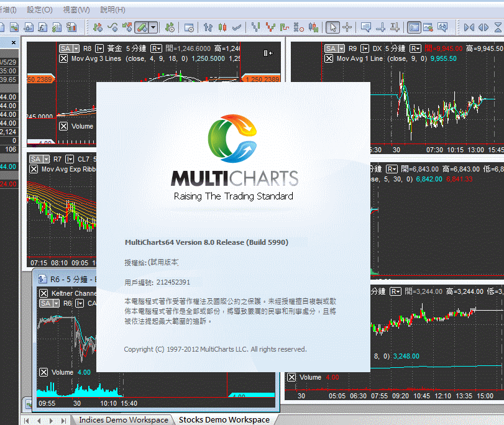Select the pointer arrow tool
This screenshot has height=425, width=504.
[332, 27]
